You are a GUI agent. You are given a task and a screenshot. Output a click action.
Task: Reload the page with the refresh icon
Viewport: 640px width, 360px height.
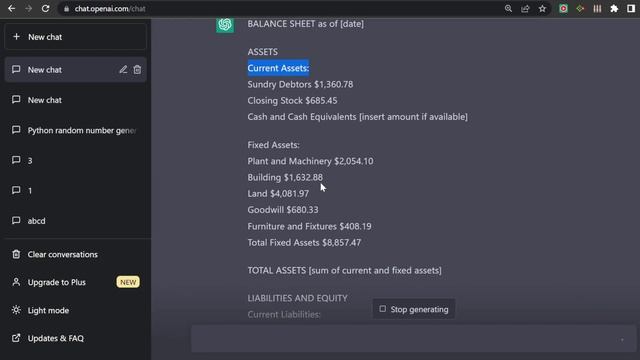pyautogui.click(x=45, y=9)
